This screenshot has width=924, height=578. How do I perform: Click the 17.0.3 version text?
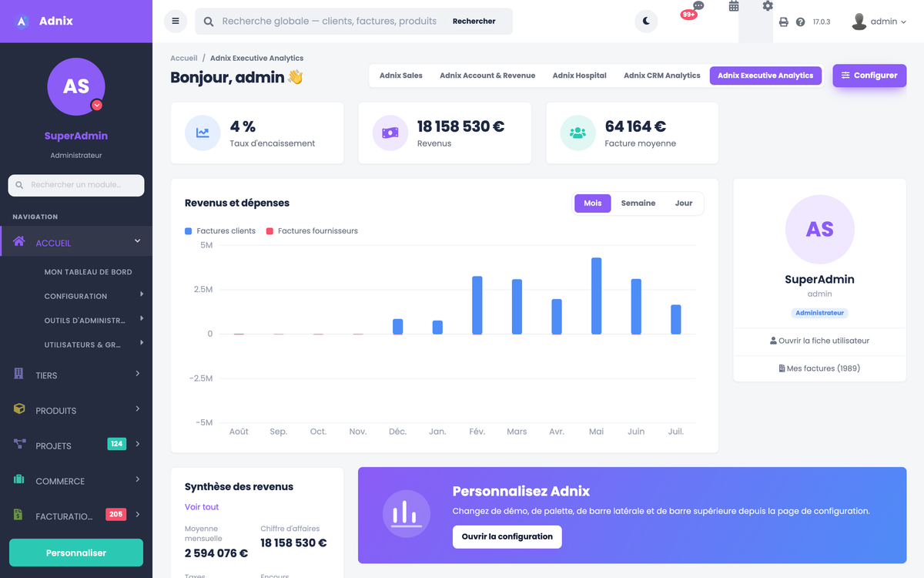(822, 22)
